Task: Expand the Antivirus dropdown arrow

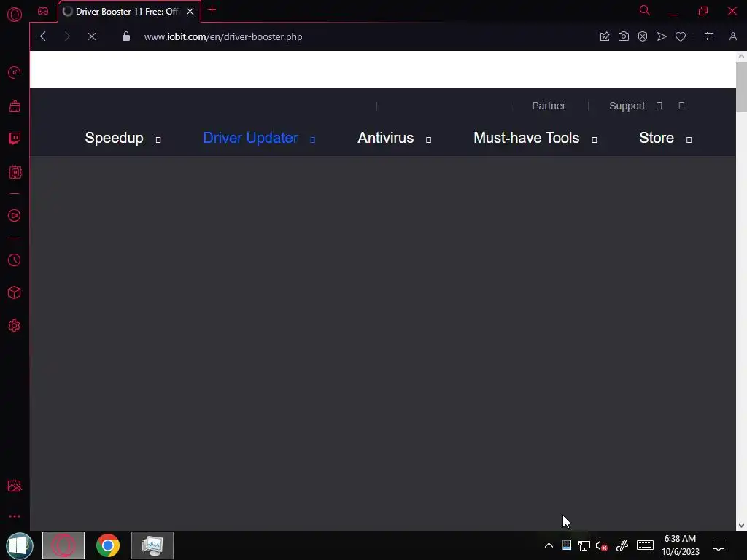Action: 428,139
